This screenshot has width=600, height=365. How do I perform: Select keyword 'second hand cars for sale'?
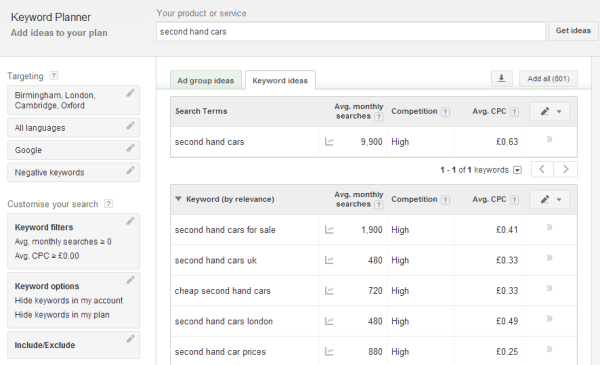(225, 230)
